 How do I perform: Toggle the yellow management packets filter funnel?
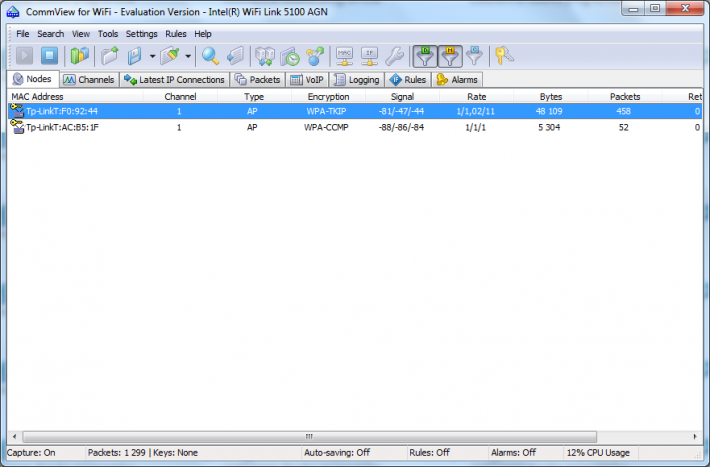(x=450, y=56)
